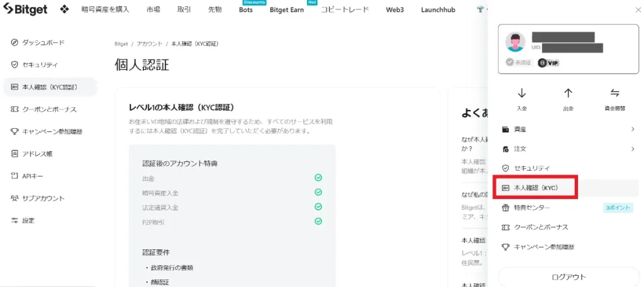Click the settings sliders icon
The height and width of the screenshot is (287, 644).
(14, 220)
